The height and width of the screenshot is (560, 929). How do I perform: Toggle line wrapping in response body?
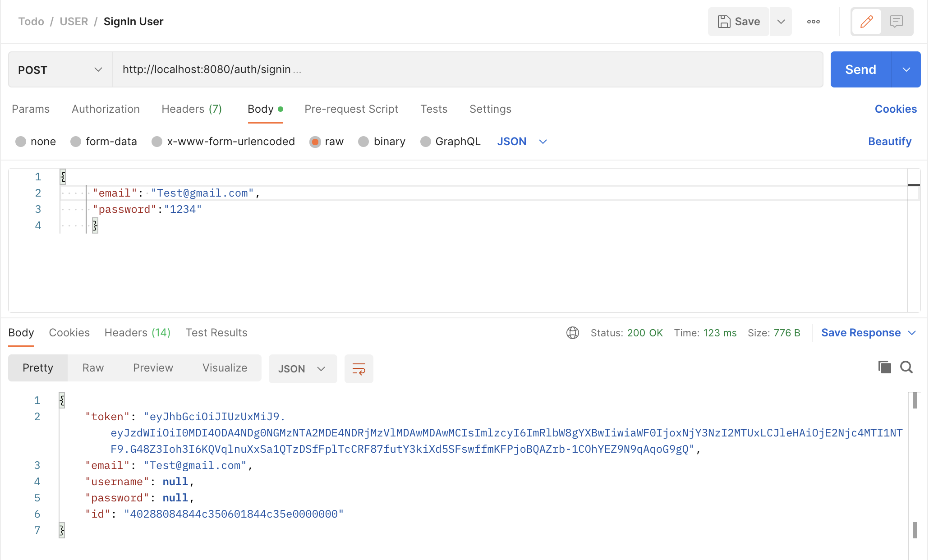pos(359,368)
